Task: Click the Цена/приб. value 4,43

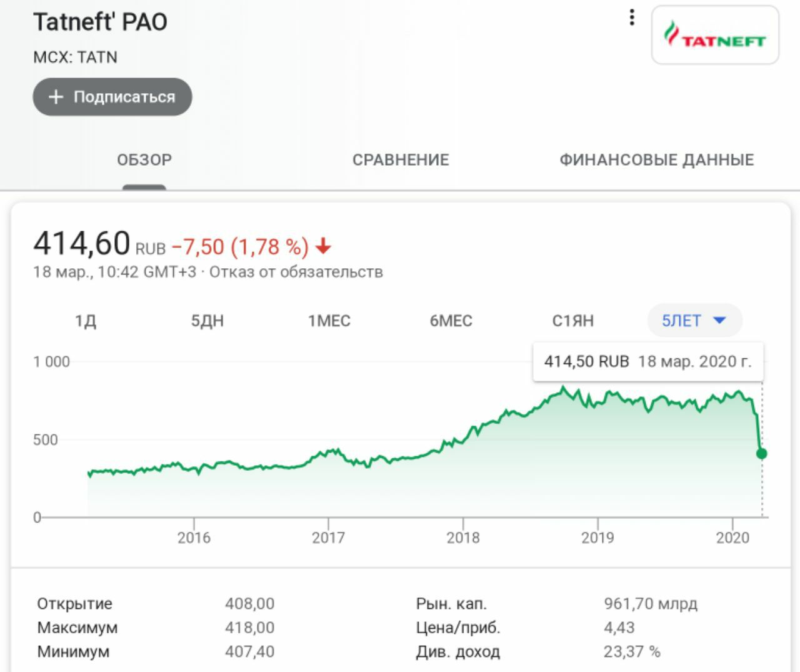Action: click(619, 628)
